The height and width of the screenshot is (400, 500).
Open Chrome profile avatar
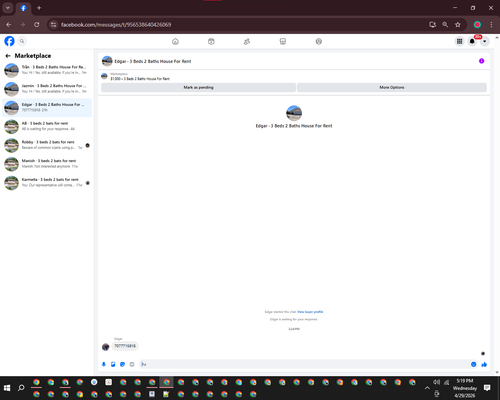pos(477,25)
